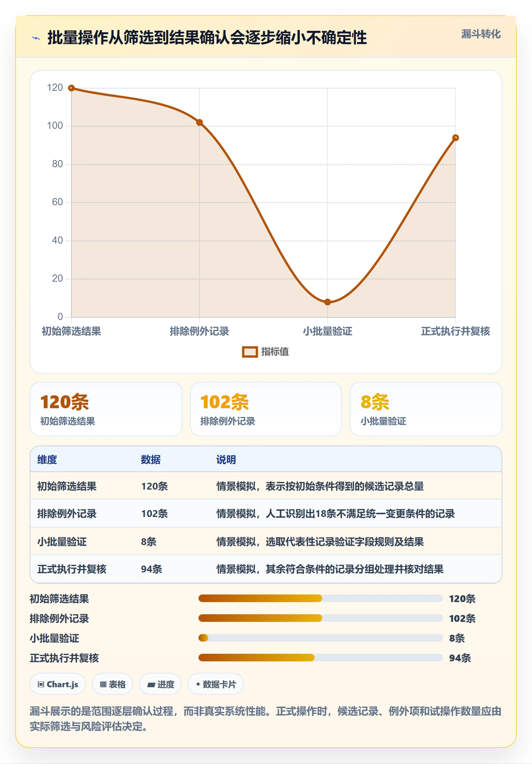
Task: Click the 正式执行并复核 progress bar
Action: pos(320,658)
